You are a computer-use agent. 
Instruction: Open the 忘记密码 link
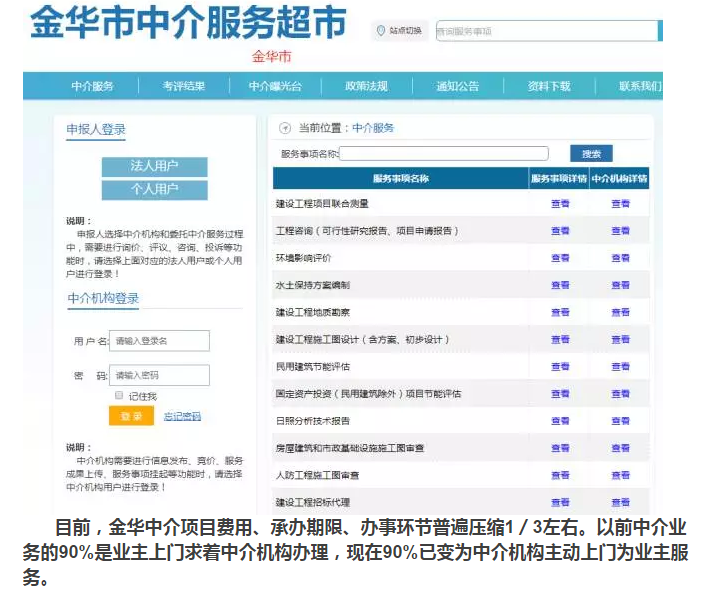[x=182, y=416]
